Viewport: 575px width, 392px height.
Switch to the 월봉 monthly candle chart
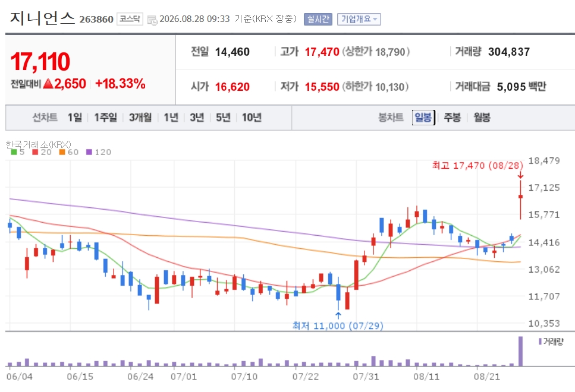(482, 117)
